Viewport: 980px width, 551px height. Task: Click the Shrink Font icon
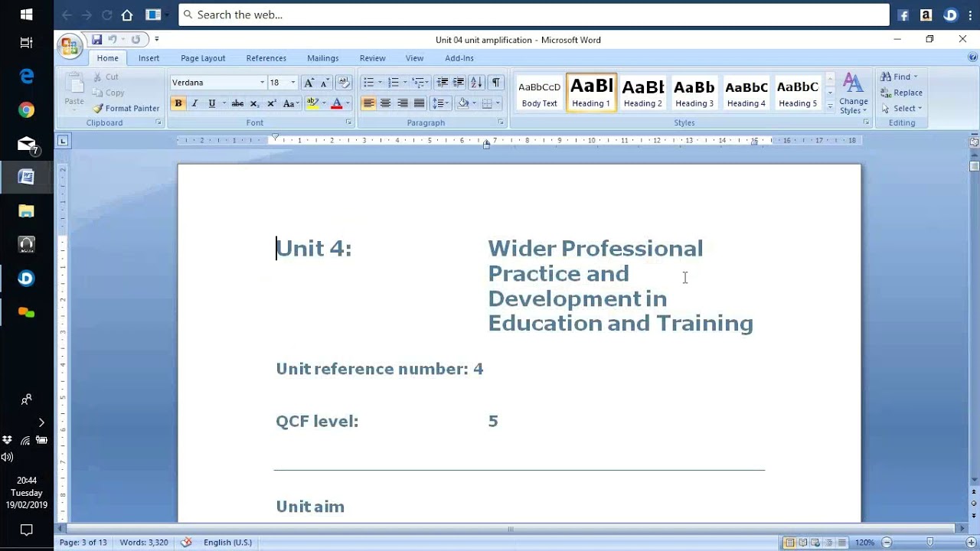325,83
